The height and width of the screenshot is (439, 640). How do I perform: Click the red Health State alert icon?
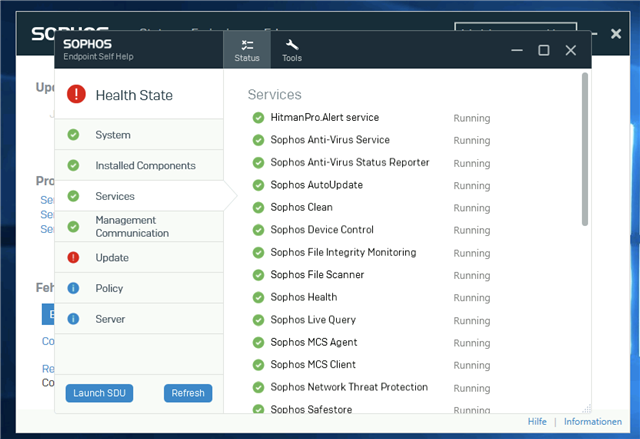(x=76, y=94)
